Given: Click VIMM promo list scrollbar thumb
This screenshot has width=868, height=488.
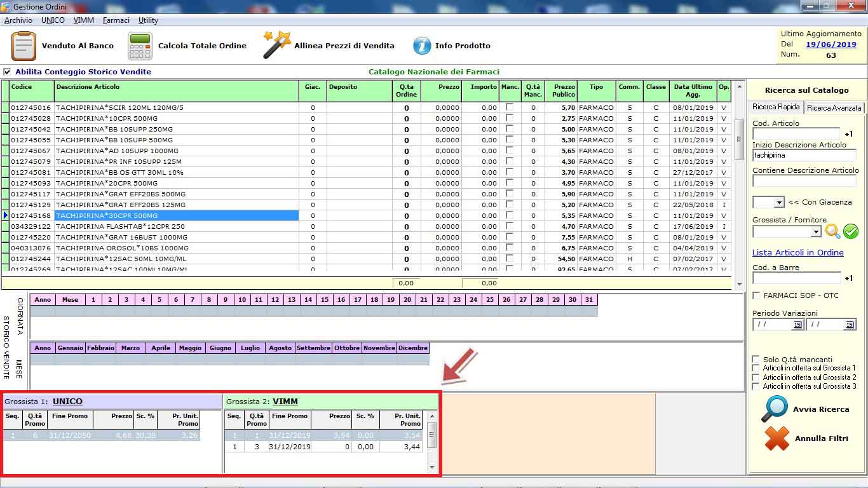Looking at the screenshot, I should coord(432,435).
